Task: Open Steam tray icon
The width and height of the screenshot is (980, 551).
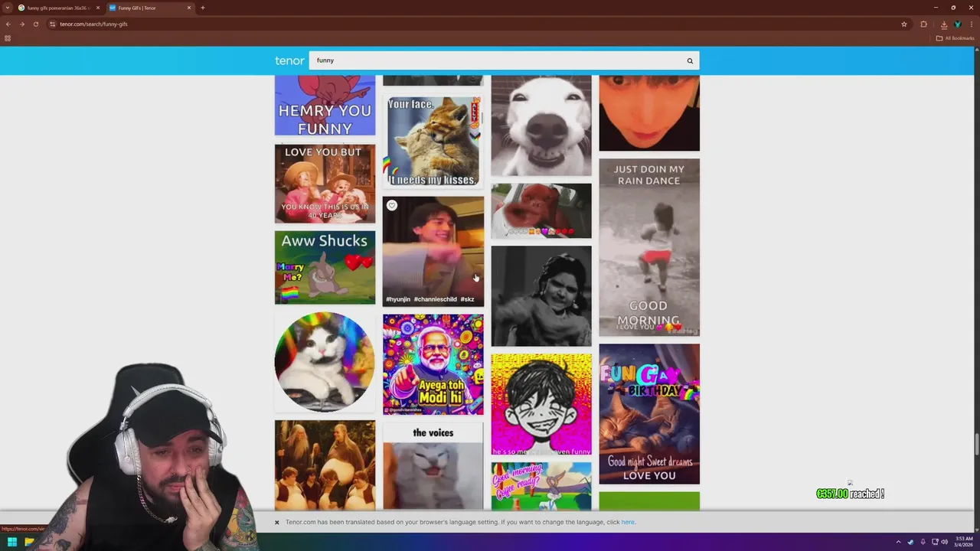Action: pos(910,542)
